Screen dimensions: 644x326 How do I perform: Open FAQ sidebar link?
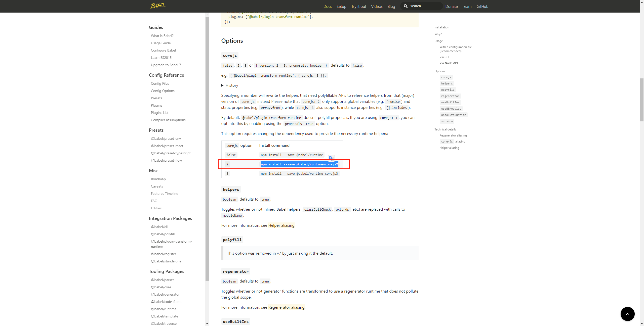[154, 201]
